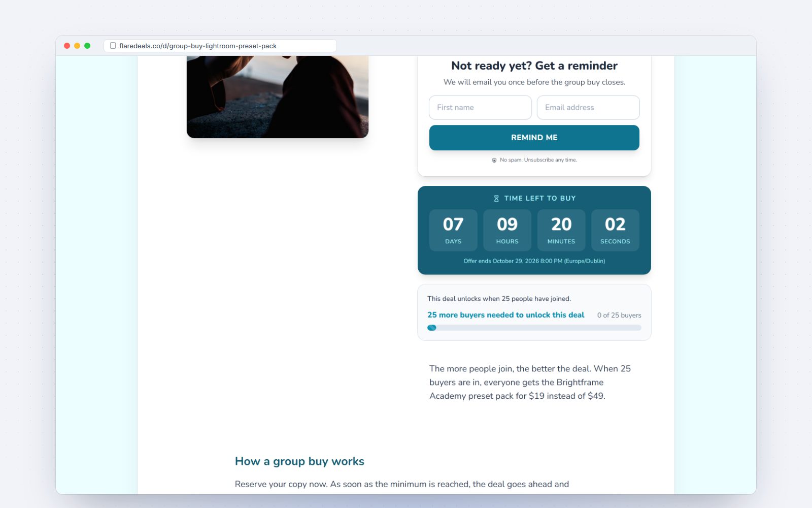Click the flaredeals.co URL in address bar
Viewport: 812px width, 508px height.
point(198,46)
